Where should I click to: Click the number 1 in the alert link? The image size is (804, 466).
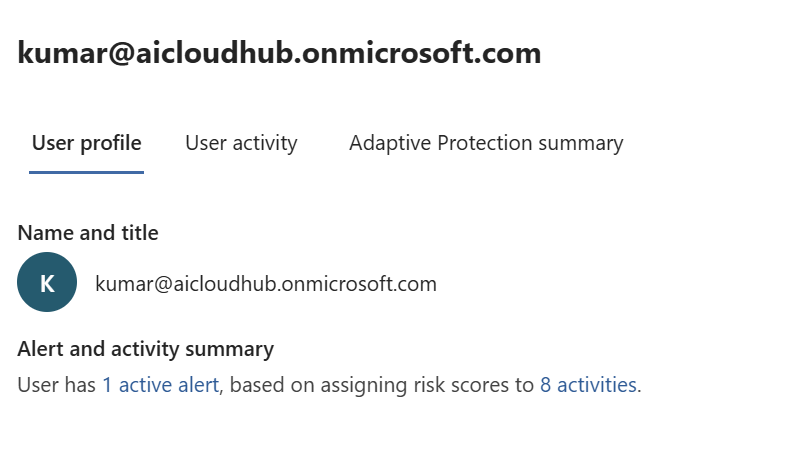click(x=107, y=384)
